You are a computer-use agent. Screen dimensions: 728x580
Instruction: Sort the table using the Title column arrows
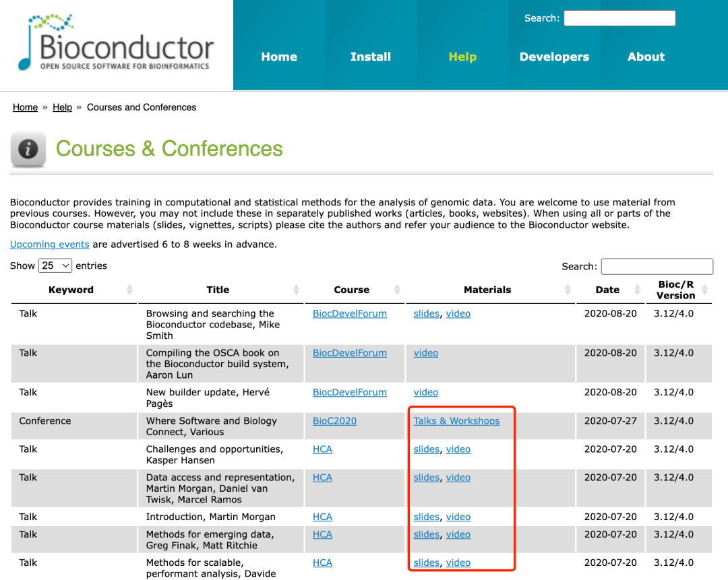(295, 290)
